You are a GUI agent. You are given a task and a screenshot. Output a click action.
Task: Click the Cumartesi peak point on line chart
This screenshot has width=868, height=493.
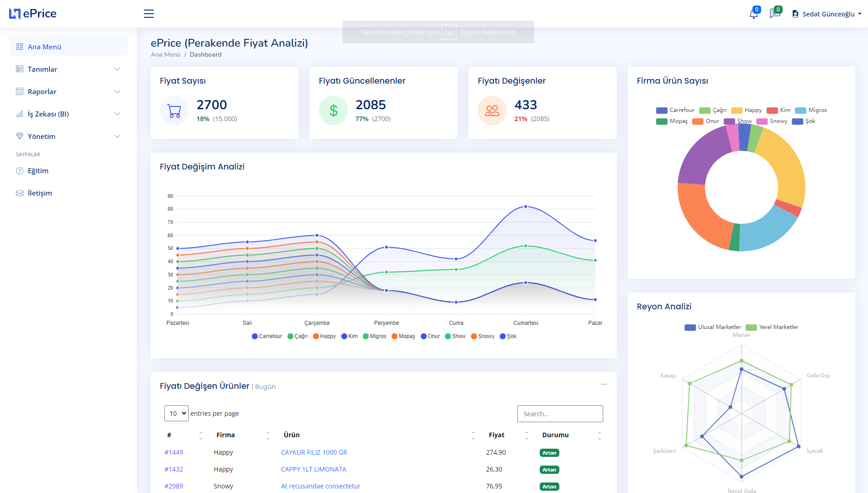526,207
